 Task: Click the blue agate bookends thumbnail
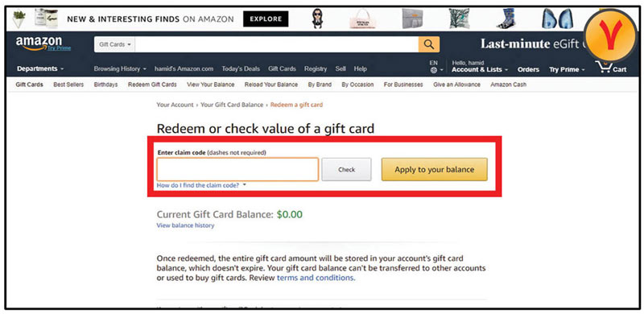pos(558,19)
